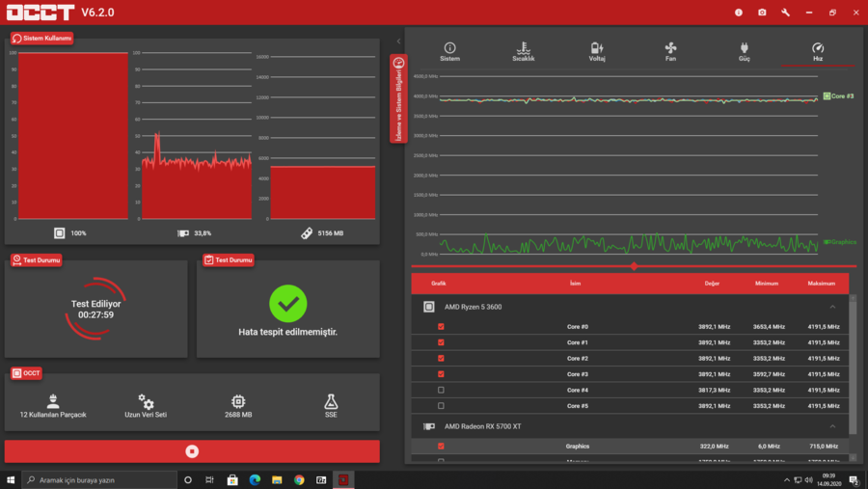Switch to the Voltaj tab

coord(597,52)
